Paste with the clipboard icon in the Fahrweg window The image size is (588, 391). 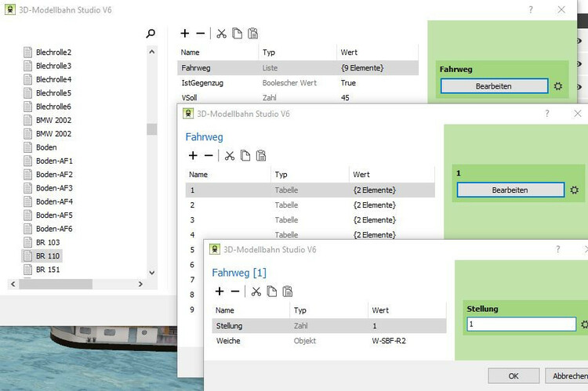coord(261,155)
